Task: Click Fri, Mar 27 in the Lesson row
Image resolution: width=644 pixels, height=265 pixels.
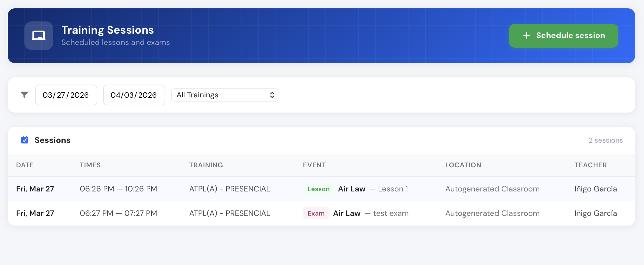Action: point(35,189)
